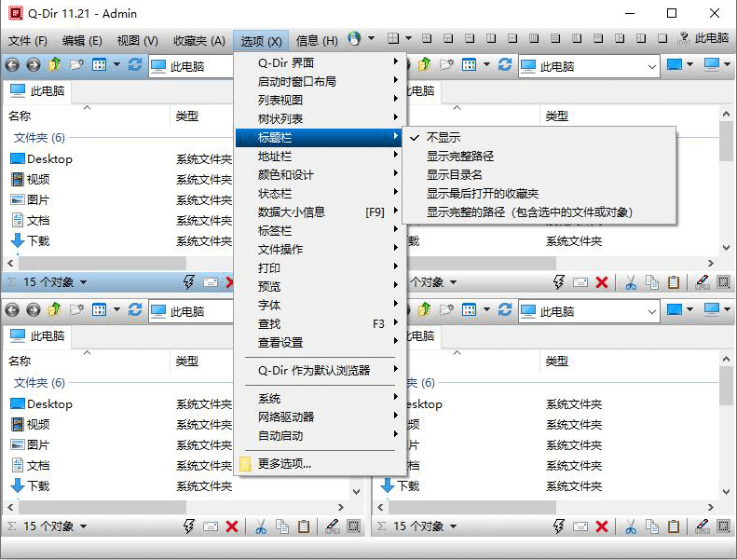
Task: Click the select-all icon at the end of the bottom-right pane status bar
Action: pyautogui.click(x=723, y=526)
